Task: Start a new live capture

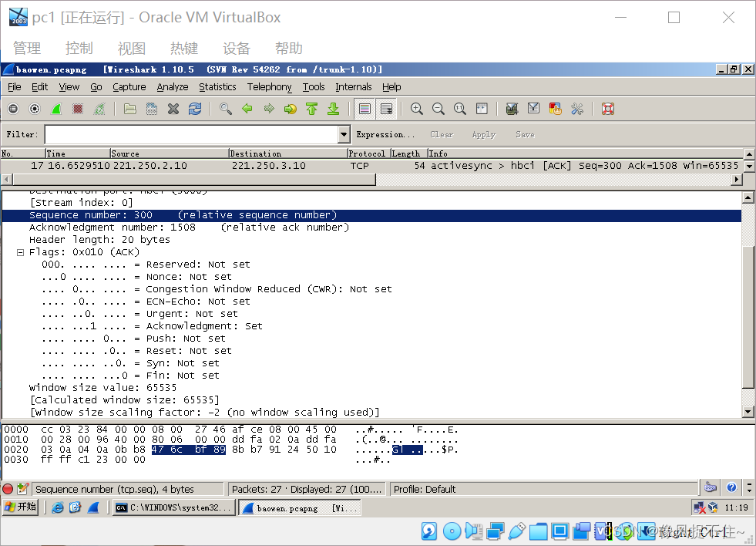Action: (56, 109)
